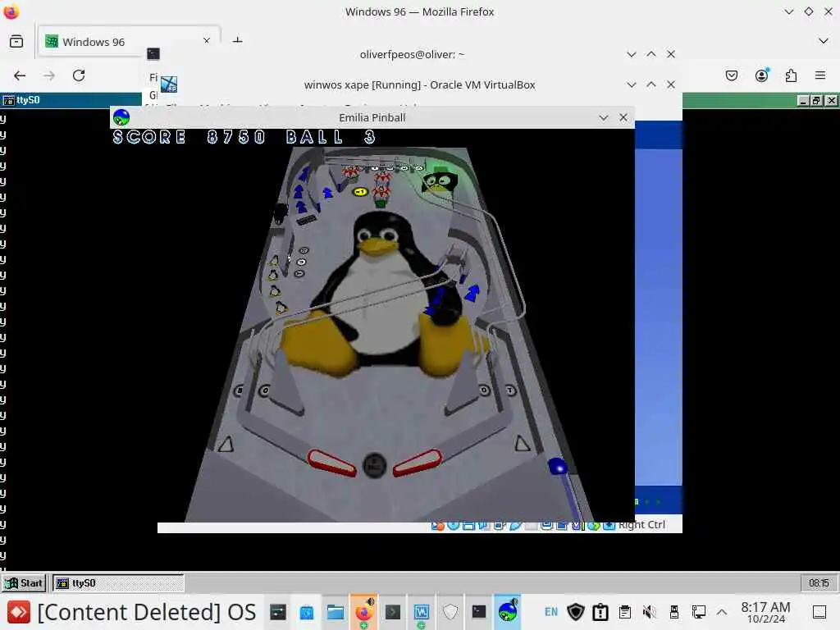Toggle the muted volume tray icon
Viewport: 840px width, 630px height.
pyautogui.click(x=650, y=612)
